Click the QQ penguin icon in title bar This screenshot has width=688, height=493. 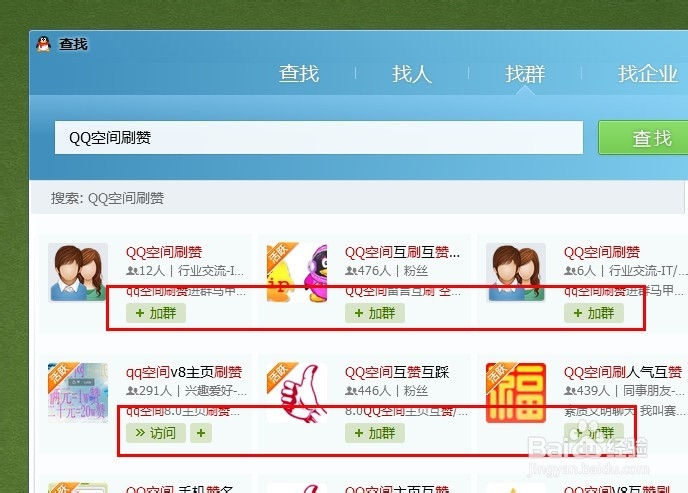coord(43,44)
